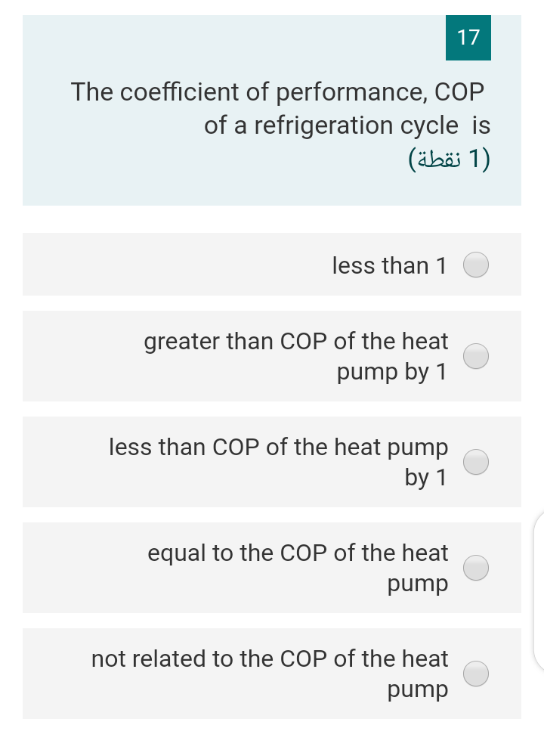544x756 pixels.
Task: Click the question text about coefficient of performance
Action: click(280, 108)
